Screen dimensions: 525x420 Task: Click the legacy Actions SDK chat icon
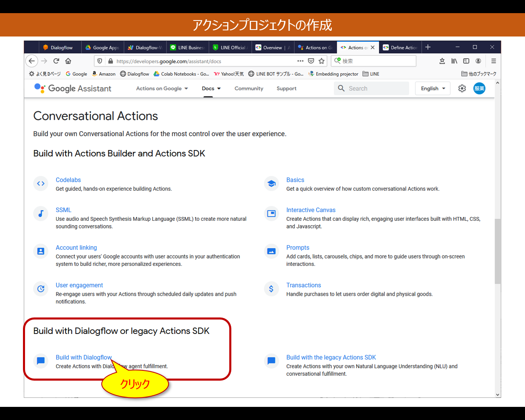271,361
